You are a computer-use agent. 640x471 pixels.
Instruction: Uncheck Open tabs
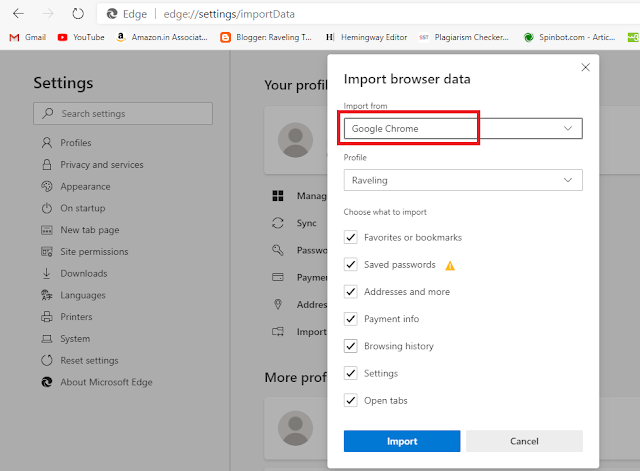pyautogui.click(x=351, y=400)
